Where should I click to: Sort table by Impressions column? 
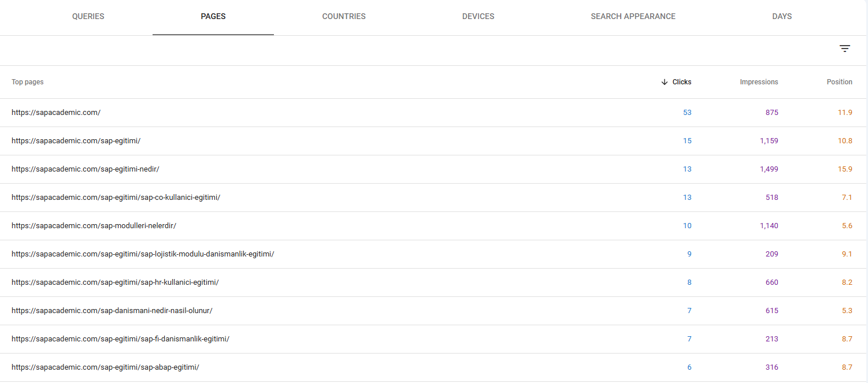click(x=758, y=82)
